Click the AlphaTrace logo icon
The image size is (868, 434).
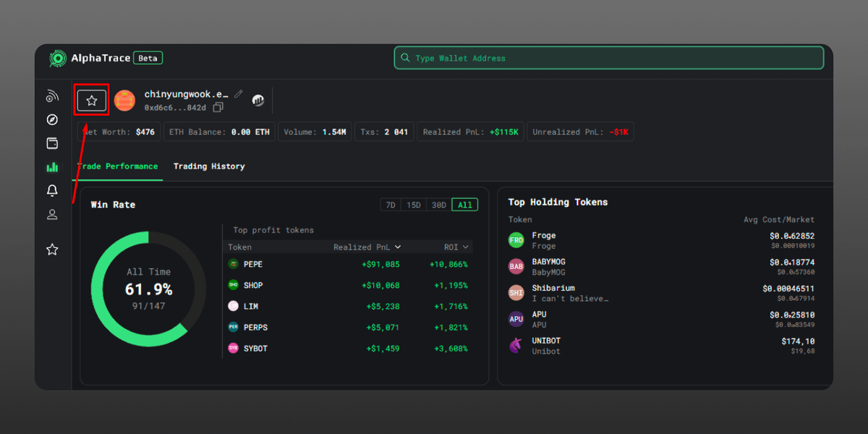(58, 59)
